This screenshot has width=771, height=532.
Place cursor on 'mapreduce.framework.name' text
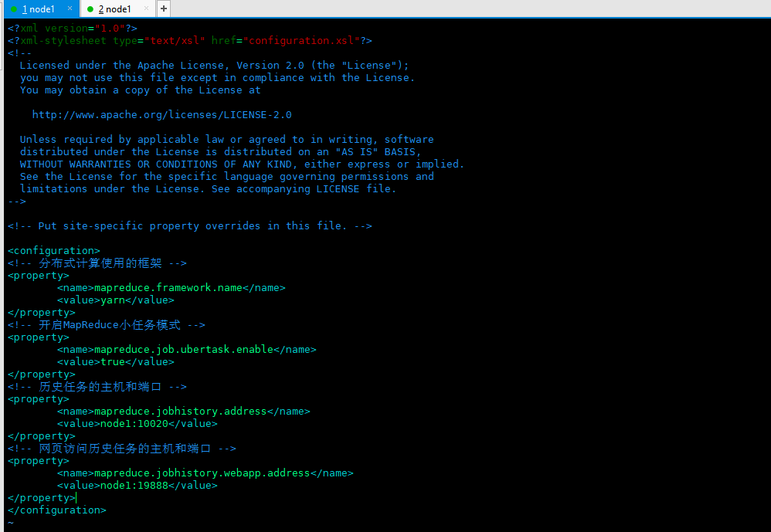[x=168, y=288]
